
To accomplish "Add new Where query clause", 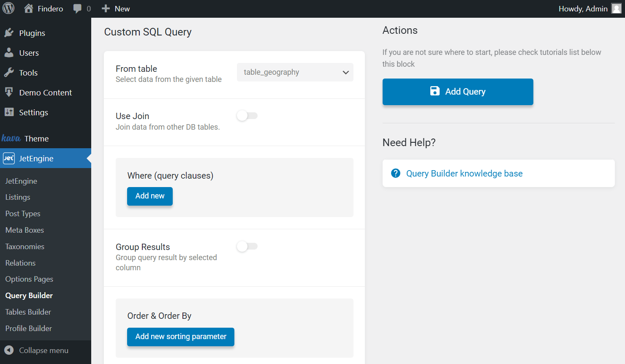I will tap(150, 196).
